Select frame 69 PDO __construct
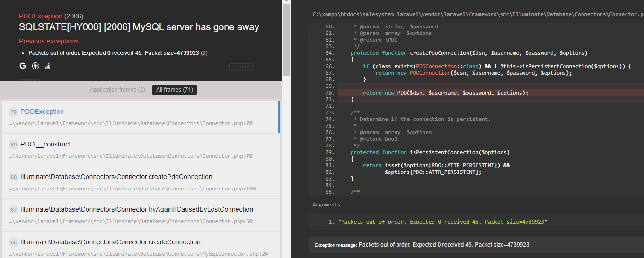Viewport: 644px width, 258px height. click(45, 144)
